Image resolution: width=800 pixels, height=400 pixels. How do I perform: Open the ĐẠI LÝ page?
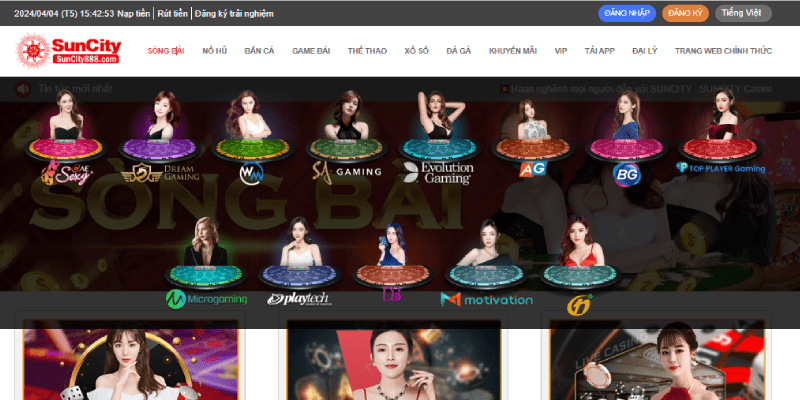pos(644,51)
